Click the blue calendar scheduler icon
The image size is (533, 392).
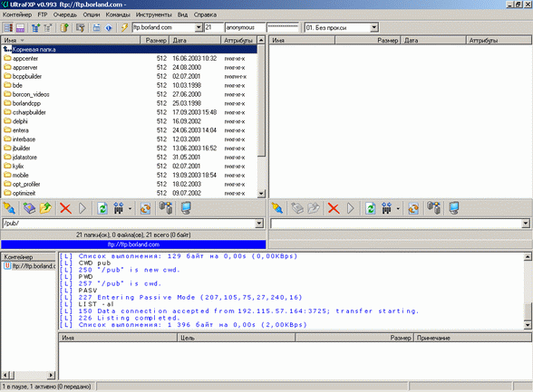[96, 27]
